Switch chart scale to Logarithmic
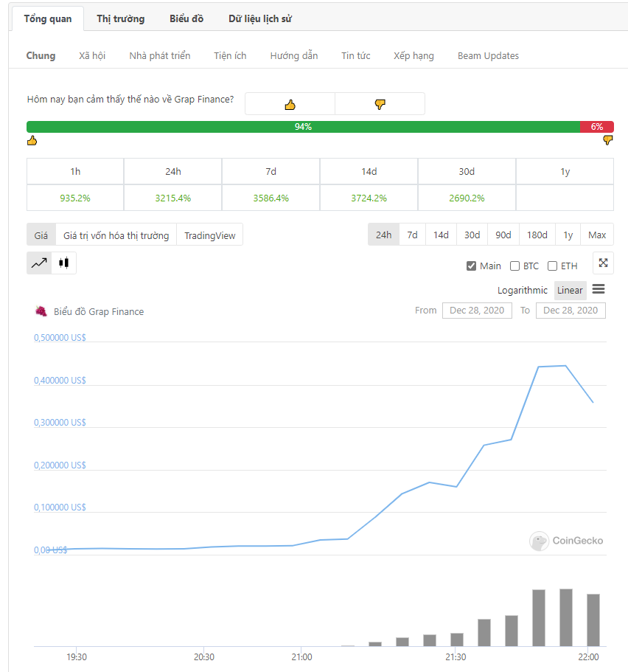 (522, 290)
